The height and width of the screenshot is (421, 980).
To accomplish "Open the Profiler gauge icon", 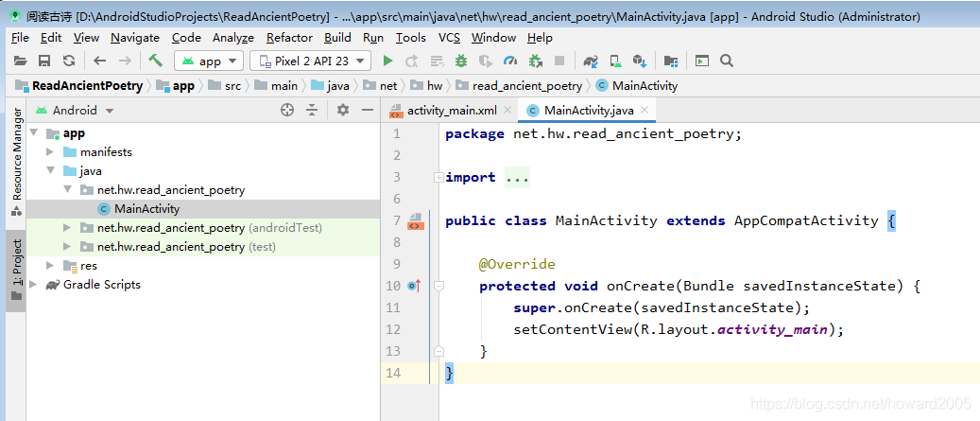I will (x=510, y=61).
